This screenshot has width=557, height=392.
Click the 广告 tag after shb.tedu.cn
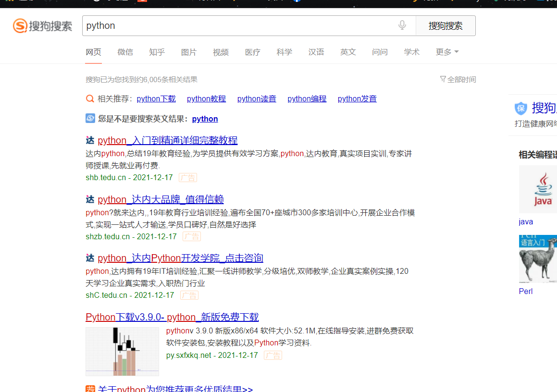click(188, 178)
